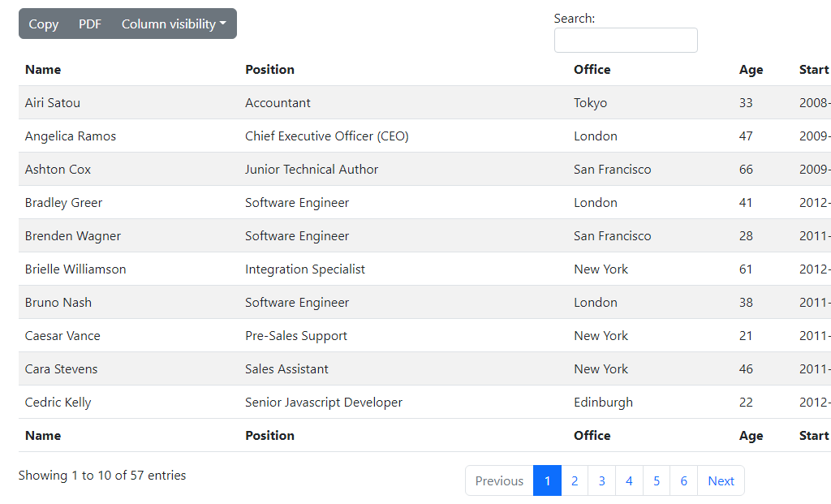Click the footer Name column label
This screenshot has width=831, height=504.
click(43, 436)
